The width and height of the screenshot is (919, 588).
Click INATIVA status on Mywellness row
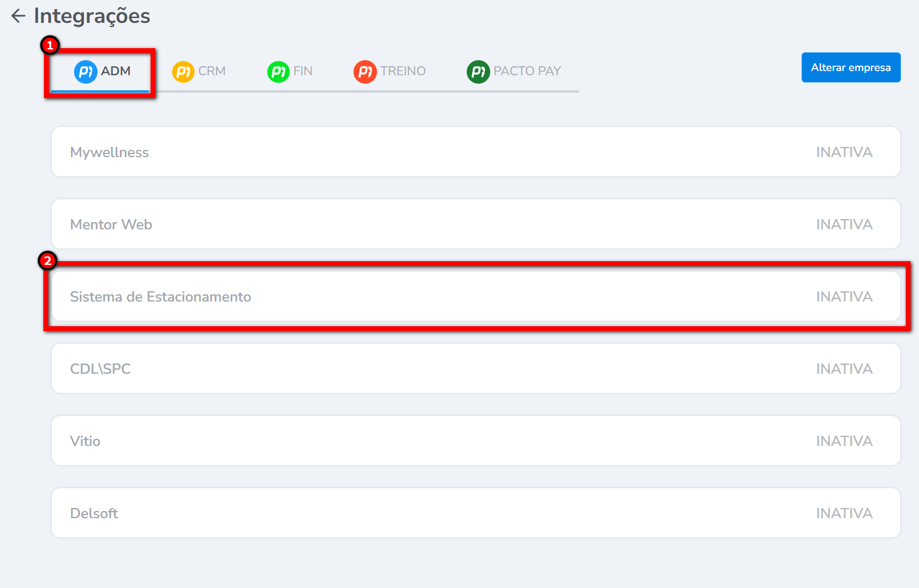pyautogui.click(x=844, y=152)
